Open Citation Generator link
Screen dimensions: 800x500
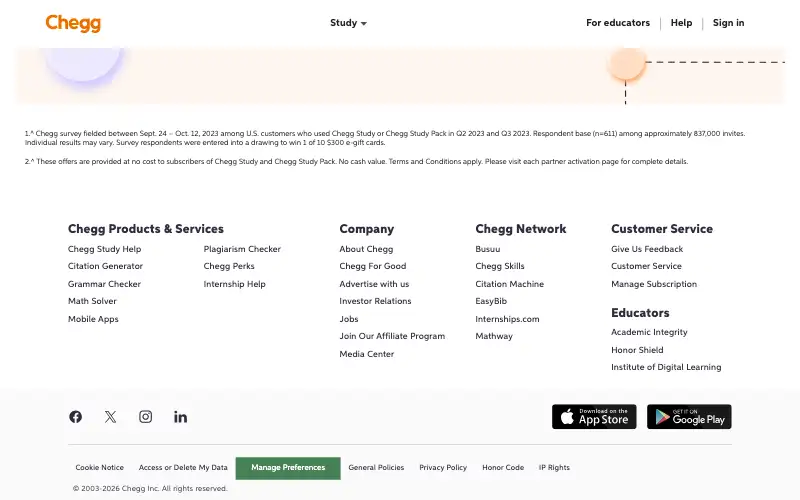(x=105, y=266)
